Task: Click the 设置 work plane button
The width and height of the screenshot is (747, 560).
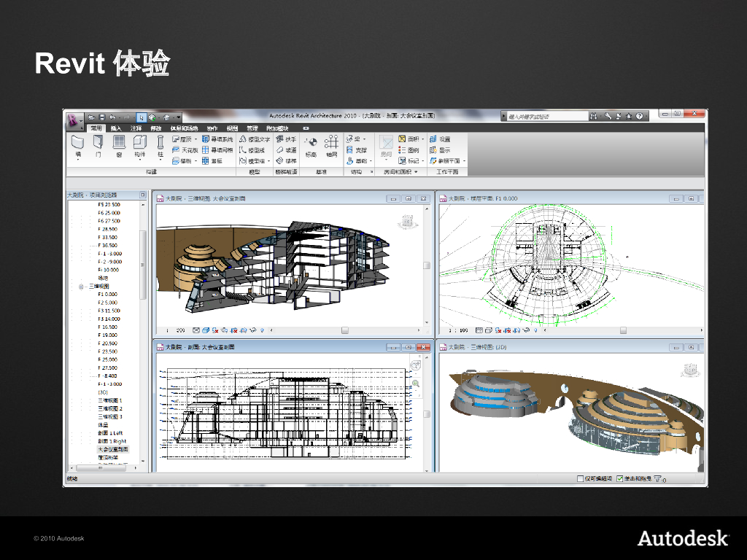Action: [x=440, y=139]
